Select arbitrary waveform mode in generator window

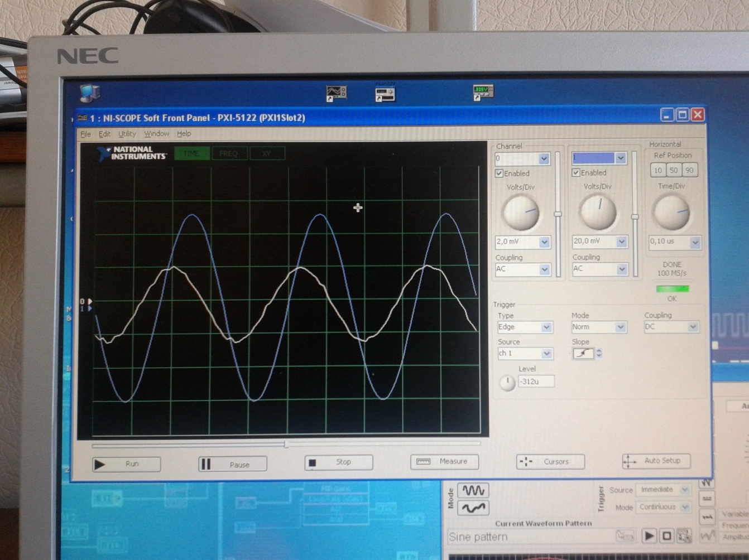tap(473, 508)
